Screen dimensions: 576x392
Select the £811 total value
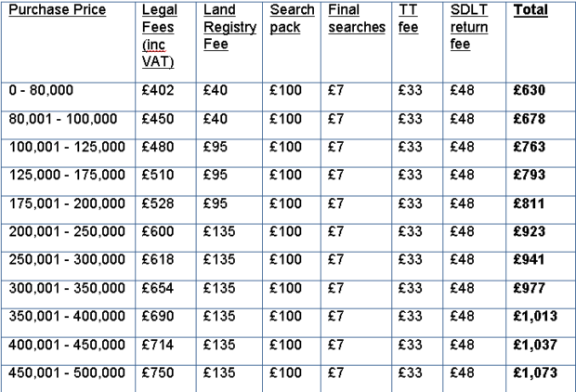(x=529, y=203)
